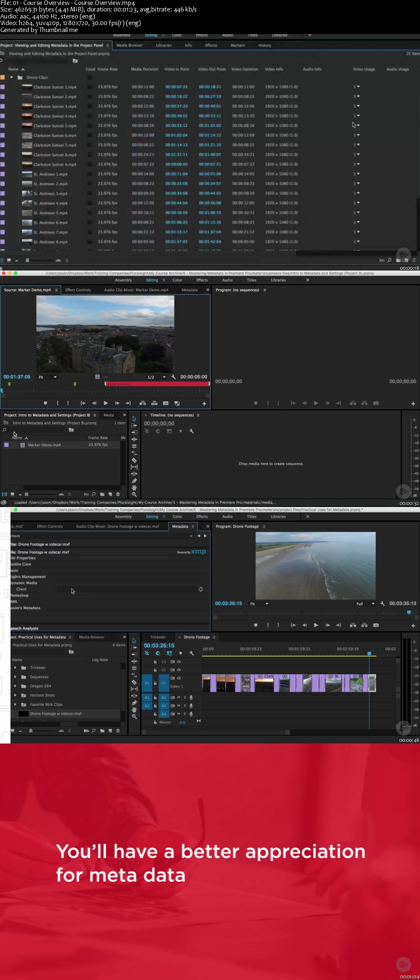Select the Zoom tool beside the Drone Footage timeline
Screen dimensions: 420x980
[x=134, y=716]
